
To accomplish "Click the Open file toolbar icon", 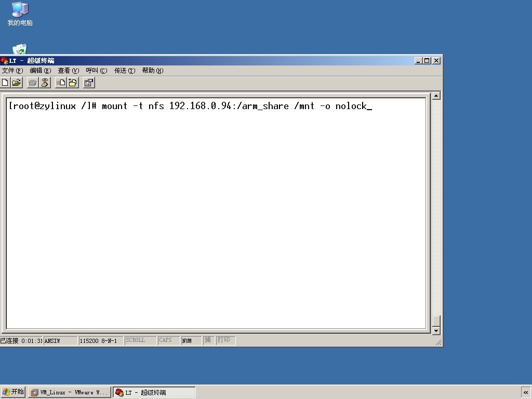I will coord(16,83).
